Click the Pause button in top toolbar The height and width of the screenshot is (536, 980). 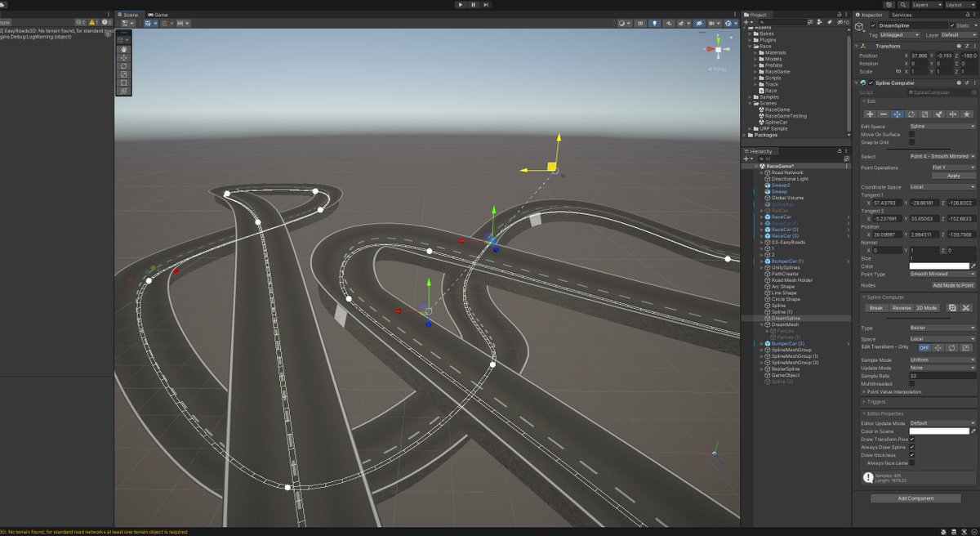(474, 5)
